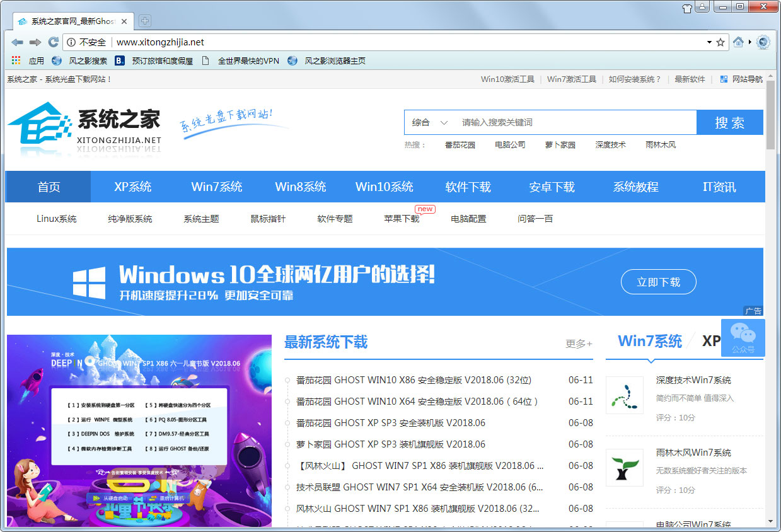Click the 雨林木风Win7系统 logo thumbnail
Viewport: 781px width, 532px height.
pos(625,468)
